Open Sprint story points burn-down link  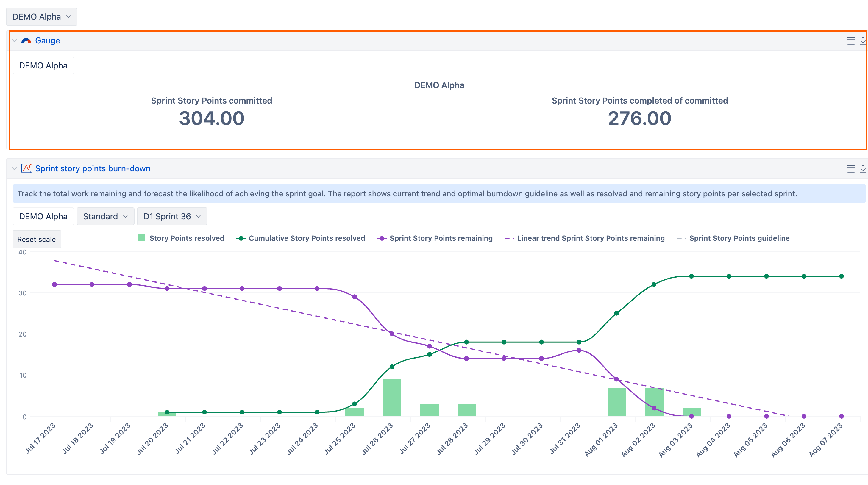(x=93, y=168)
